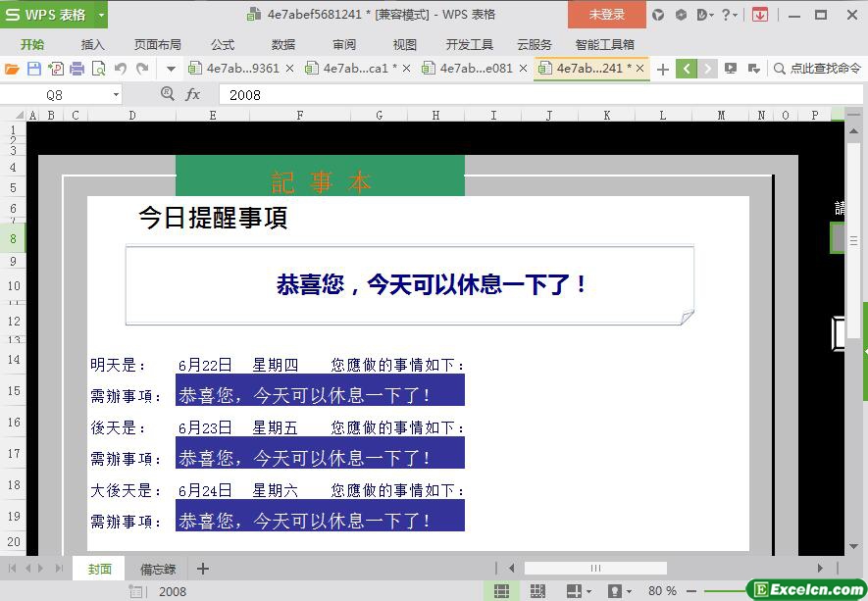Expand the quick access toolbar customize arrow
The width and height of the screenshot is (868, 601).
tap(171, 69)
